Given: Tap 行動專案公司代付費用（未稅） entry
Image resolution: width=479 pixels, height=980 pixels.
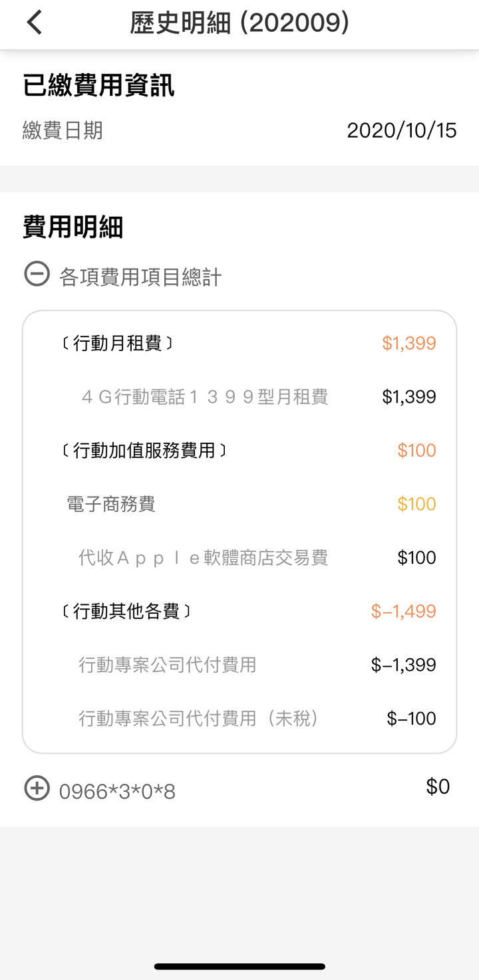Looking at the screenshot, I should click(200, 718).
